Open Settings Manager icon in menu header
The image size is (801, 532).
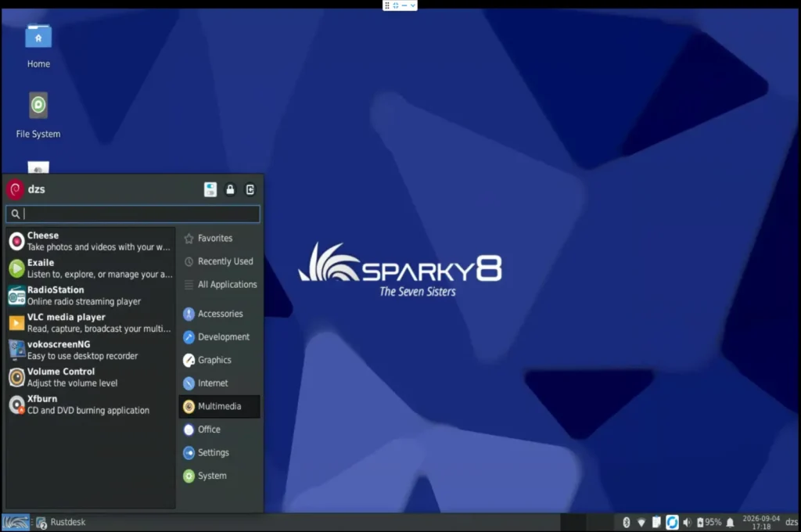[210, 189]
